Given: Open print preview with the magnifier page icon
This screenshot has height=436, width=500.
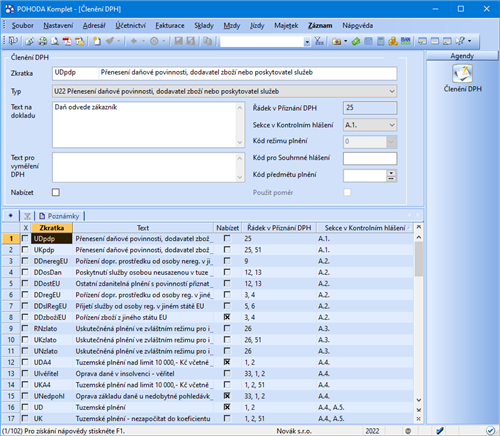Looking at the screenshot, I should (x=55, y=41).
